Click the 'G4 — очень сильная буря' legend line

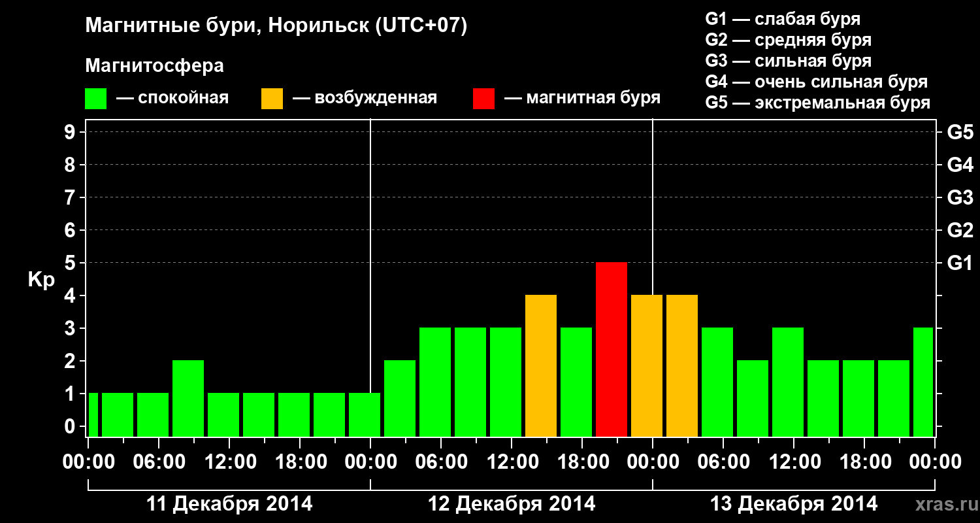[x=817, y=82]
